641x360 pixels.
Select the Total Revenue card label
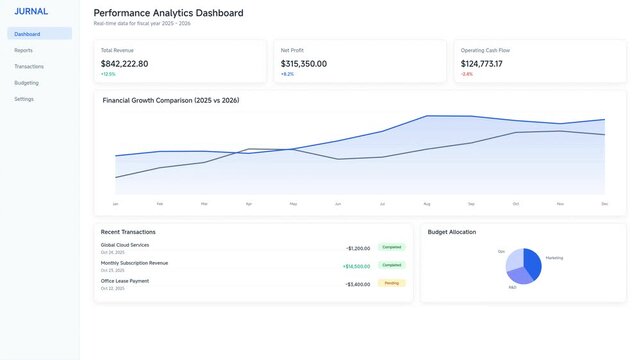[x=117, y=50]
